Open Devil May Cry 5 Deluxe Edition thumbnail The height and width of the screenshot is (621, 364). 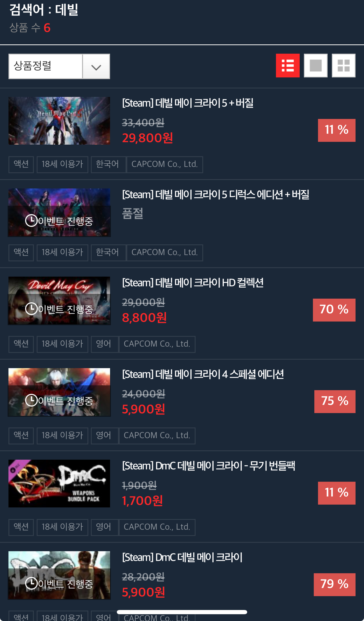pos(59,212)
